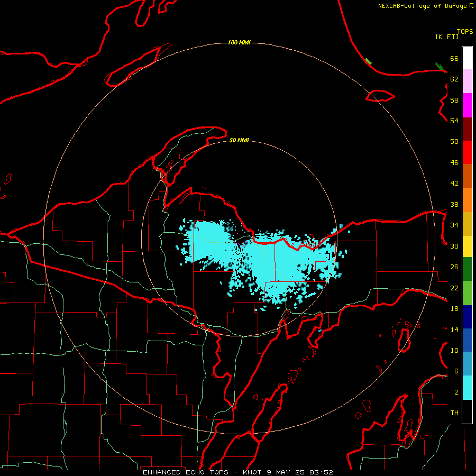Click the 30 scale value

point(454,246)
